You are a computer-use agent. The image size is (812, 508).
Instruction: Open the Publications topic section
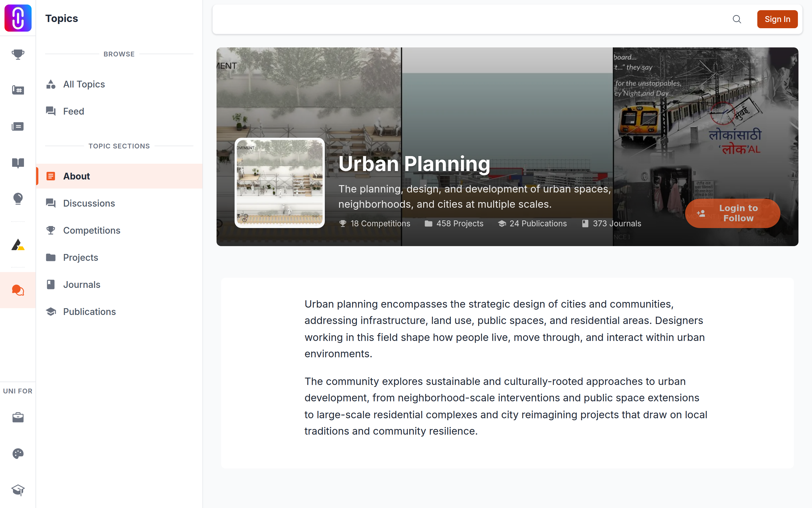pyautogui.click(x=119, y=312)
